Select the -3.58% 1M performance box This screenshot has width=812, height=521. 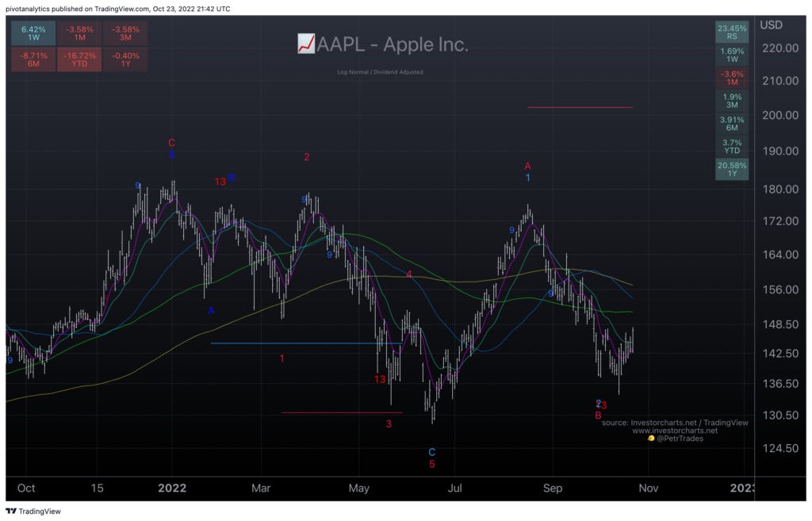(x=79, y=33)
